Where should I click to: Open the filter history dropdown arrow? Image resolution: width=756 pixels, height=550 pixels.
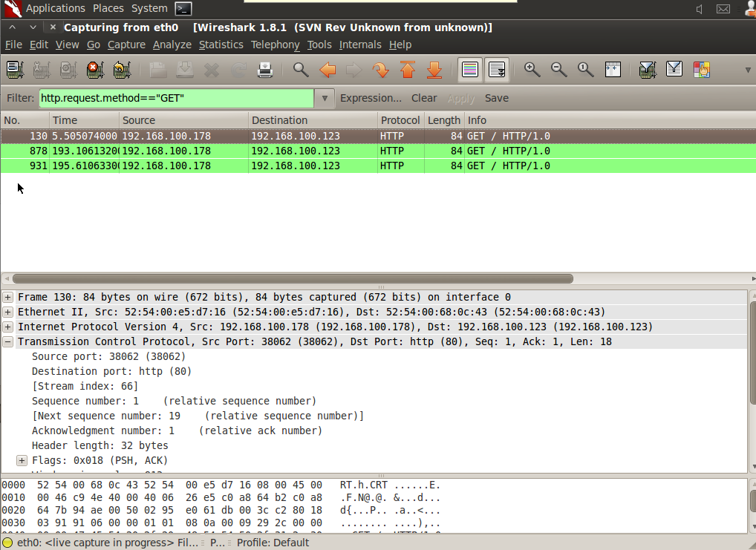coord(325,98)
